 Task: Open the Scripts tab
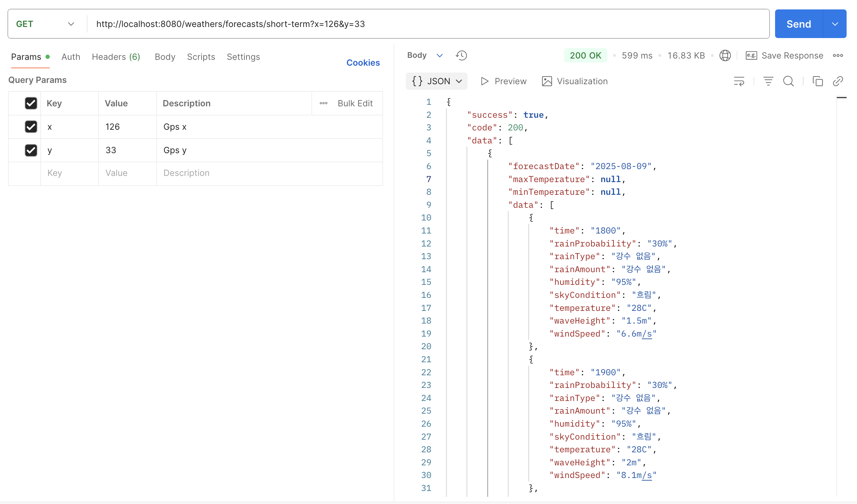(x=201, y=57)
